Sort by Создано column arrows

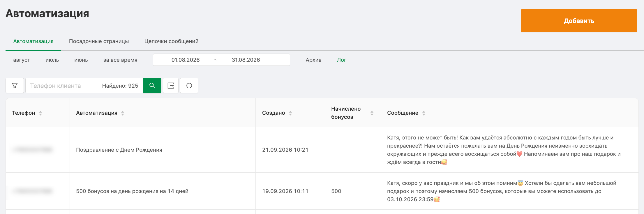tap(290, 113)
